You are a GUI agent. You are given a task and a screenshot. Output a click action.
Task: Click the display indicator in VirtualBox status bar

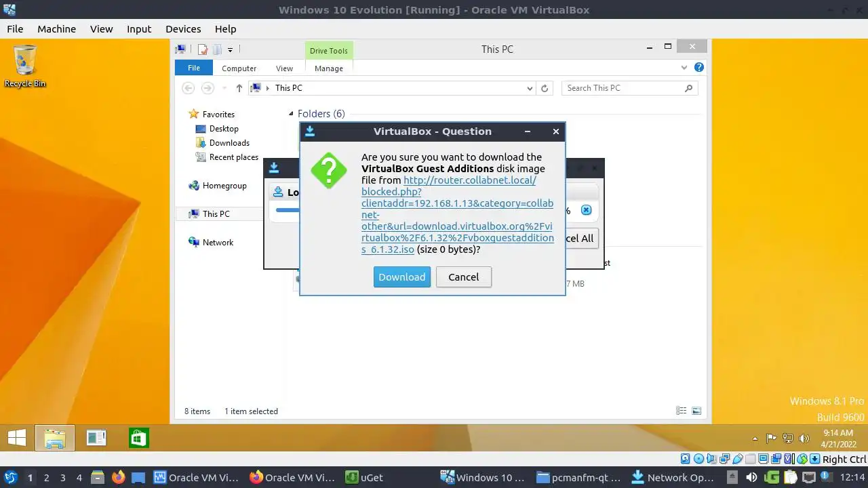[x=764, y=459]
